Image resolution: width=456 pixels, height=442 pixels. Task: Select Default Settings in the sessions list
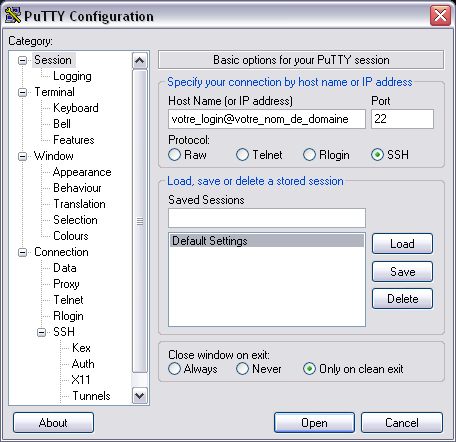tap(267, 241)
